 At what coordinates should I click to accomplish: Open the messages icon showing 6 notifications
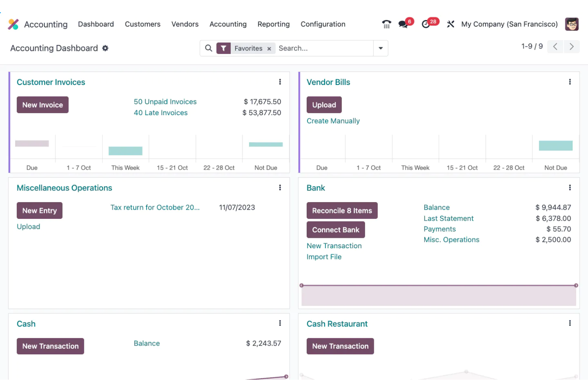(x=403, y=24)
